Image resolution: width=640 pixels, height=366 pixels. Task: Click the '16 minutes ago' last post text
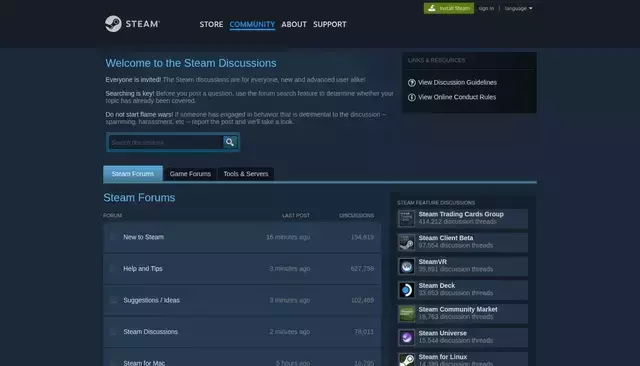(288, 237)
